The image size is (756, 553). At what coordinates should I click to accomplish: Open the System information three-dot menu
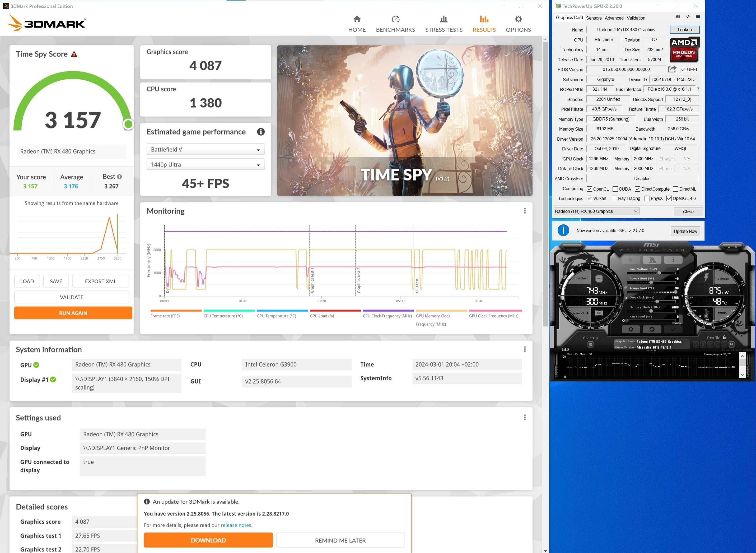[x=525, y=349]
